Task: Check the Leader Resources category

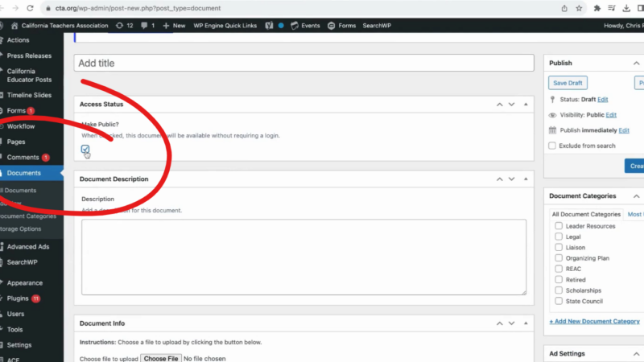Action: click(559, 226)
